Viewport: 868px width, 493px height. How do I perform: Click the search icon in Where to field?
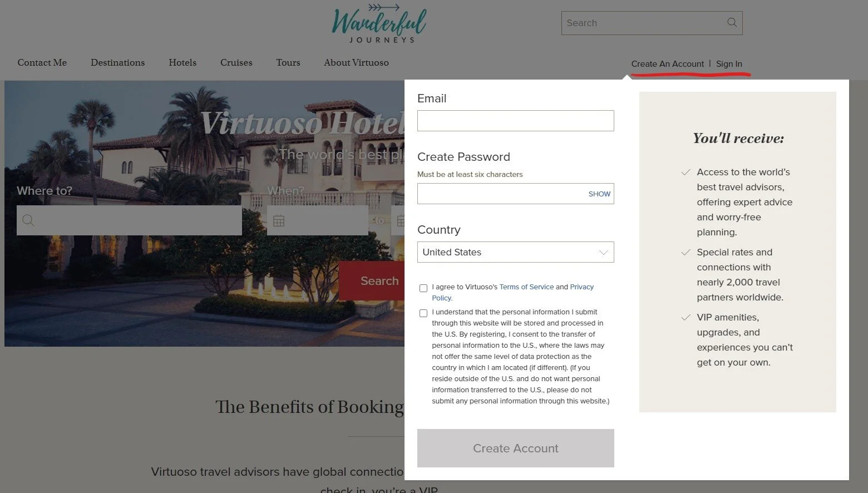click(28, 220)
